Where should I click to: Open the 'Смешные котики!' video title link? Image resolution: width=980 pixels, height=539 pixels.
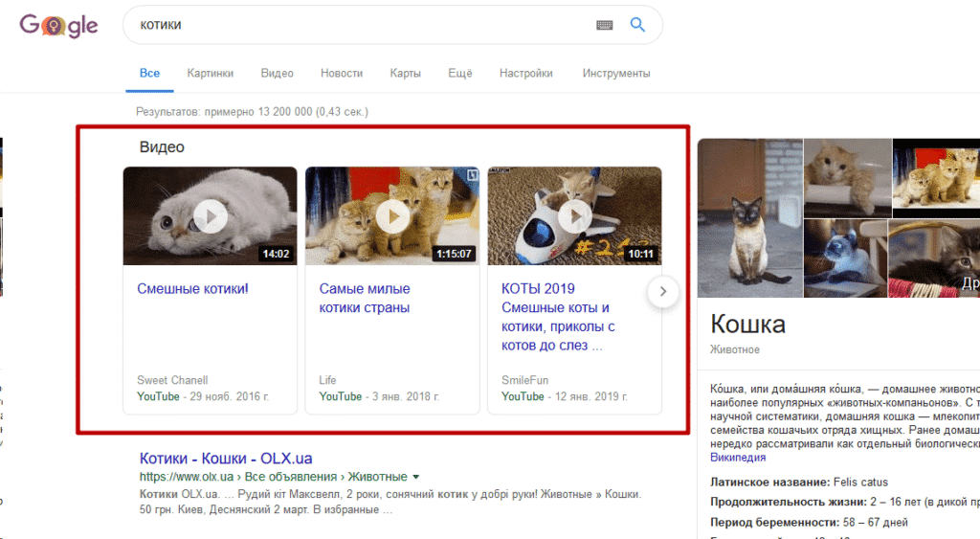click(192, 289)
